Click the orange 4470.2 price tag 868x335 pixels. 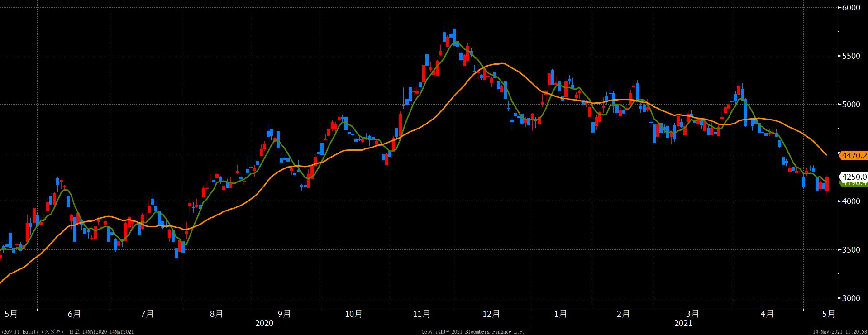pyautogui.click(x=854, y=156)
